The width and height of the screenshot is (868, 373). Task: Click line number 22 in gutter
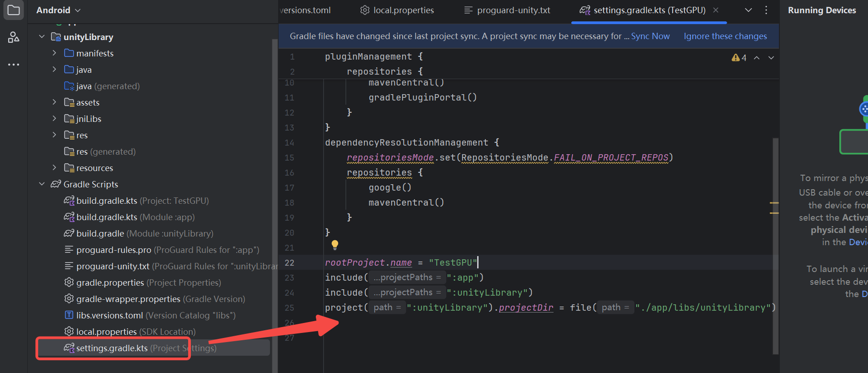pyautogui.click(x=289, y=262)
